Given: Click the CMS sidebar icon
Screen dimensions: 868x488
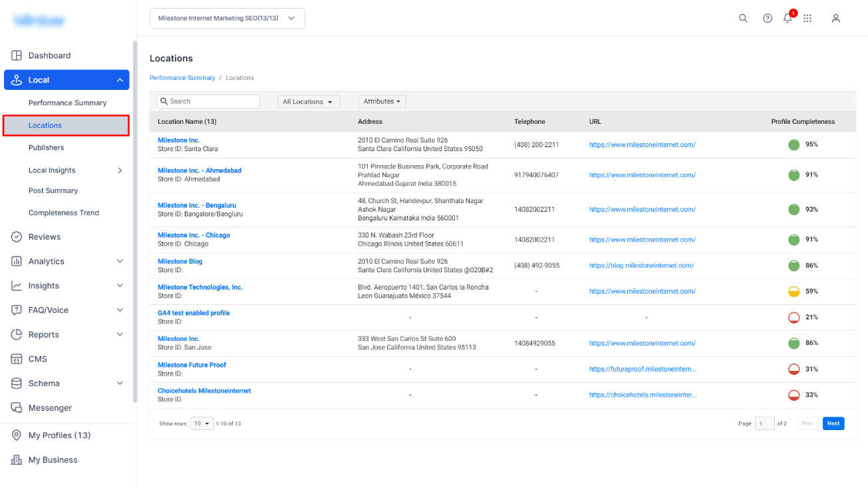Looking at the screenshot, I should (x=17, y=359).
